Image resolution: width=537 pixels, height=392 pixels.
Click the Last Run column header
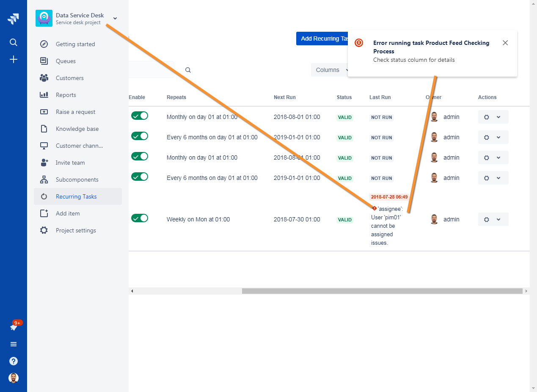380,97
